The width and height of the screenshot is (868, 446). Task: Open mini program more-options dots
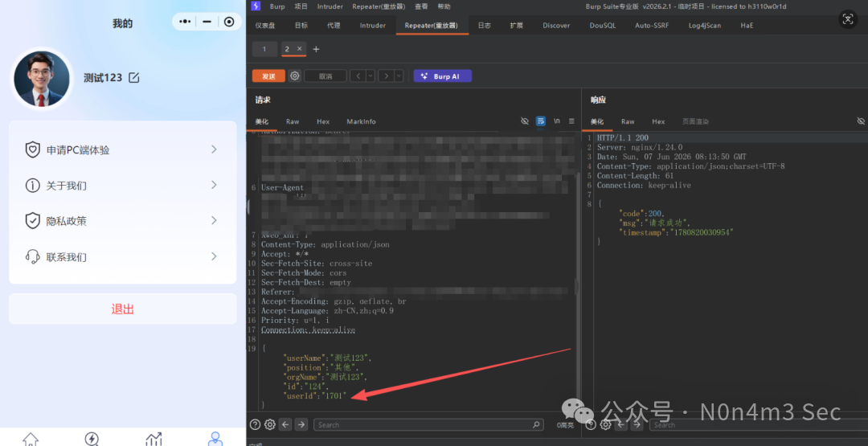[185, 22]
